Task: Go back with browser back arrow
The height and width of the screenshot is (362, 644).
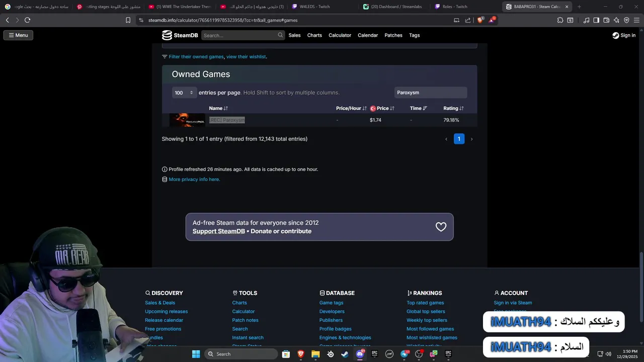Action: point(7,20)
